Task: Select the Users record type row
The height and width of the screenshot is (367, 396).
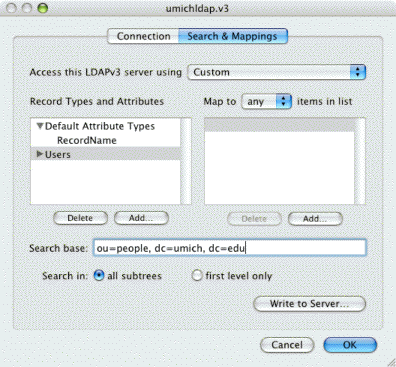Action: (105, 154)
